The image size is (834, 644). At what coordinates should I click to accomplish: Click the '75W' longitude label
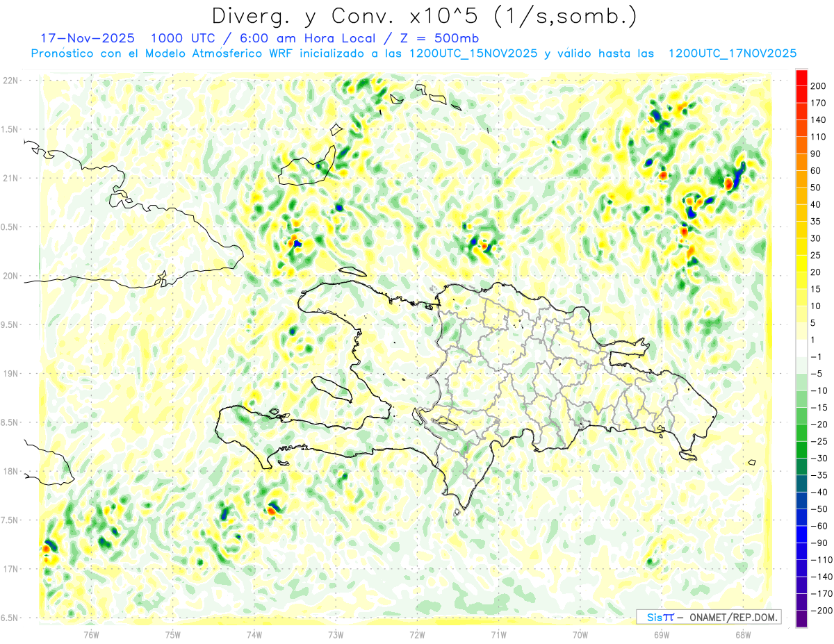(x=173, y=634)
